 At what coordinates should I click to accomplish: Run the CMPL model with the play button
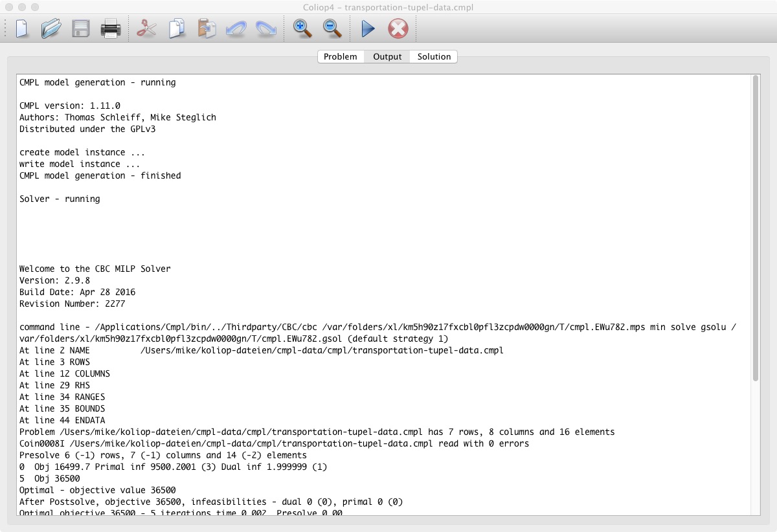[368, 29]
